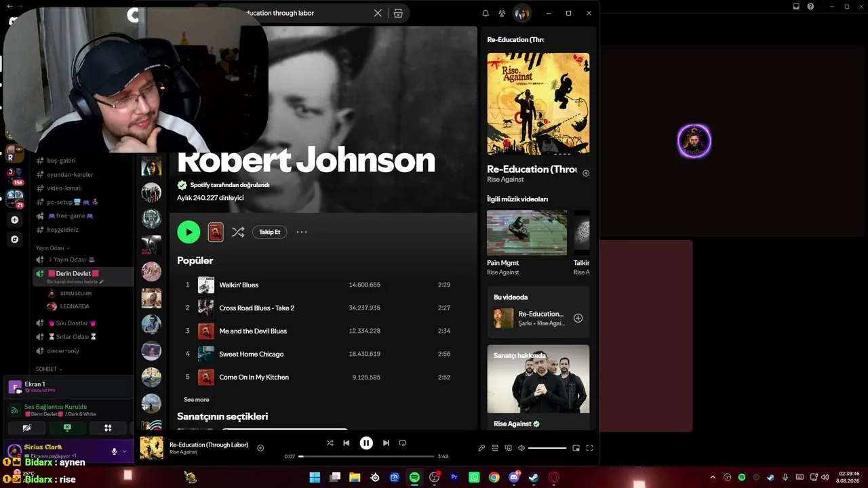The width and height of the screenshot is (868, 488).
Task: Open Pain Mgmt music video
Action: tap(527, 232)
